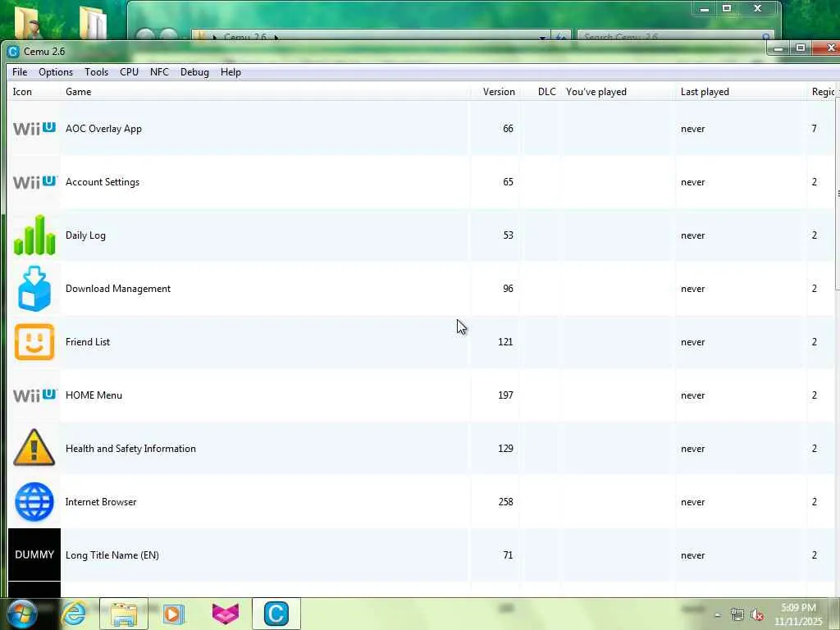Open Windows Media Player from taskbar
This screenshot has height=630, width=840.
(174, 614)
